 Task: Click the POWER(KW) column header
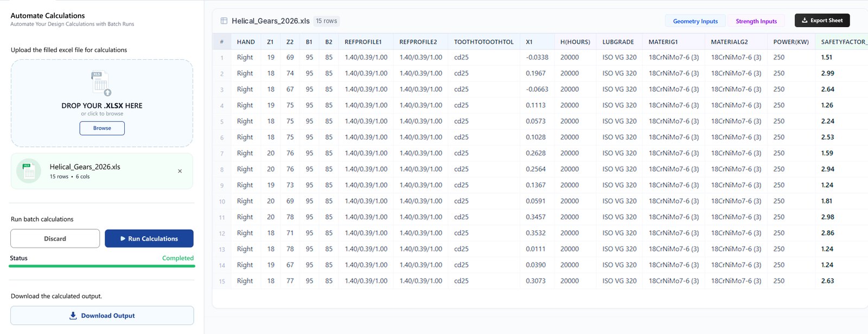[x=791, y=42]
